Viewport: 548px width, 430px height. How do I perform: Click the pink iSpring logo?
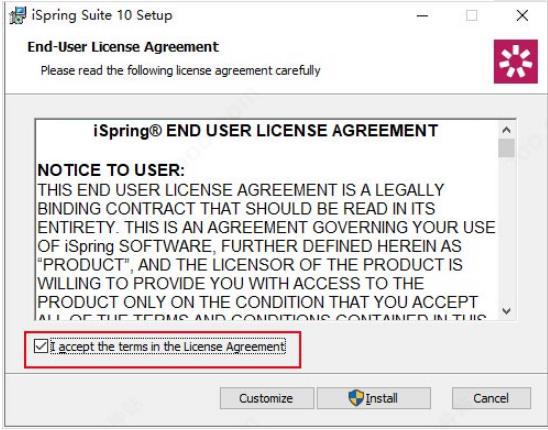[515, 62]
